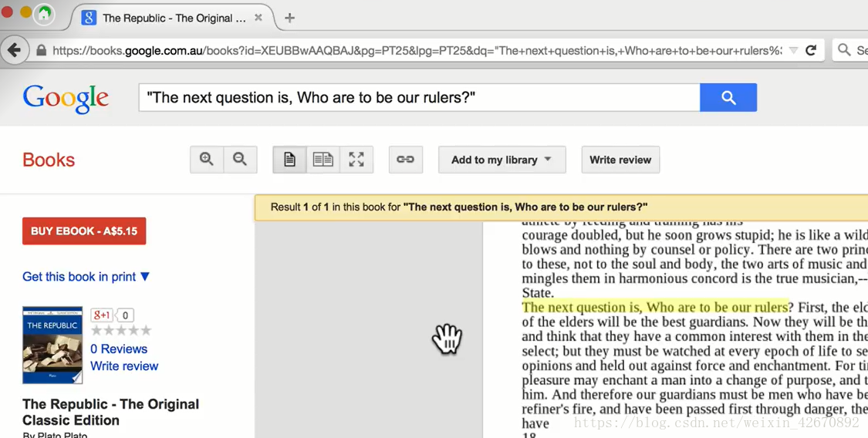The height and width of the screenshot is (438, 868).
Task: Click the browser search box magnifier
Action: click(x=843, y=50)
